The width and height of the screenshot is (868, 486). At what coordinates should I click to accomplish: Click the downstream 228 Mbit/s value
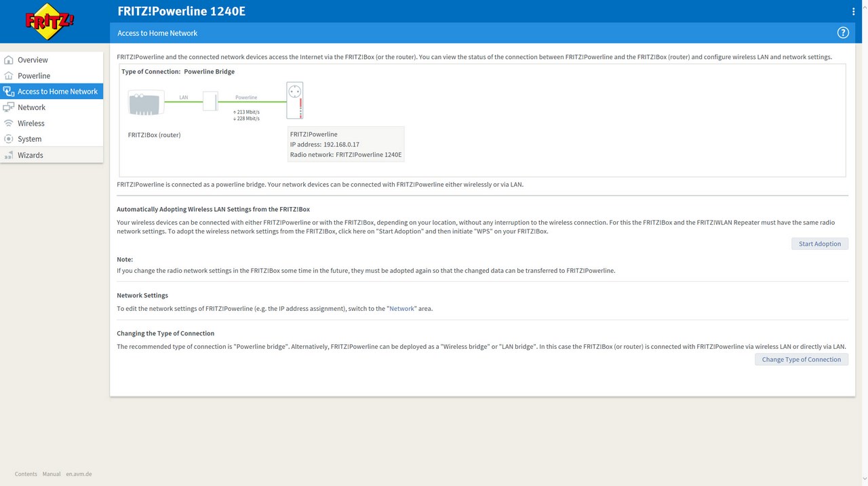point(247,119)
